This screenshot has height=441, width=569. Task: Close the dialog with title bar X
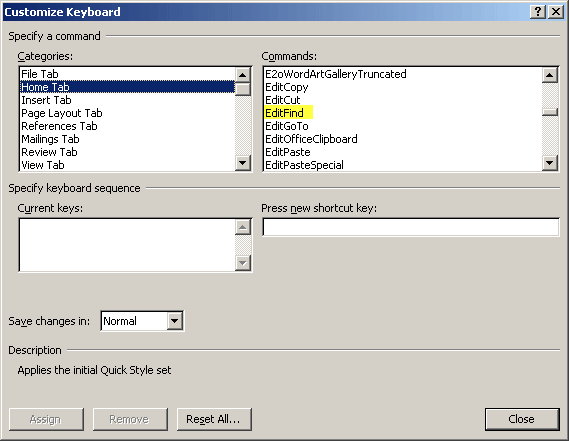(x=556, y=12)
